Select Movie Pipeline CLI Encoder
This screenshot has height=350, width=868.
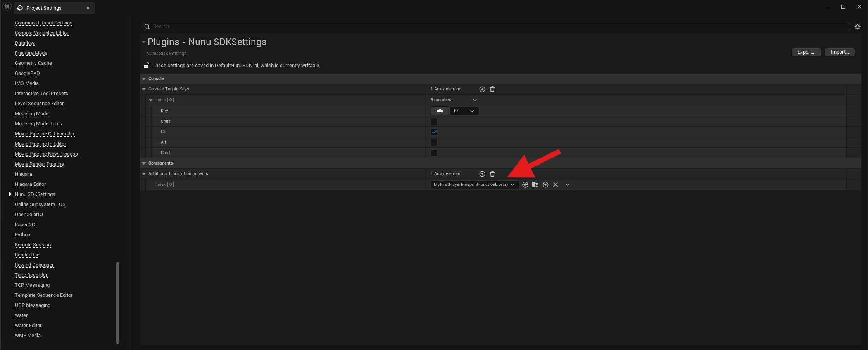click(x=45, y=134)
